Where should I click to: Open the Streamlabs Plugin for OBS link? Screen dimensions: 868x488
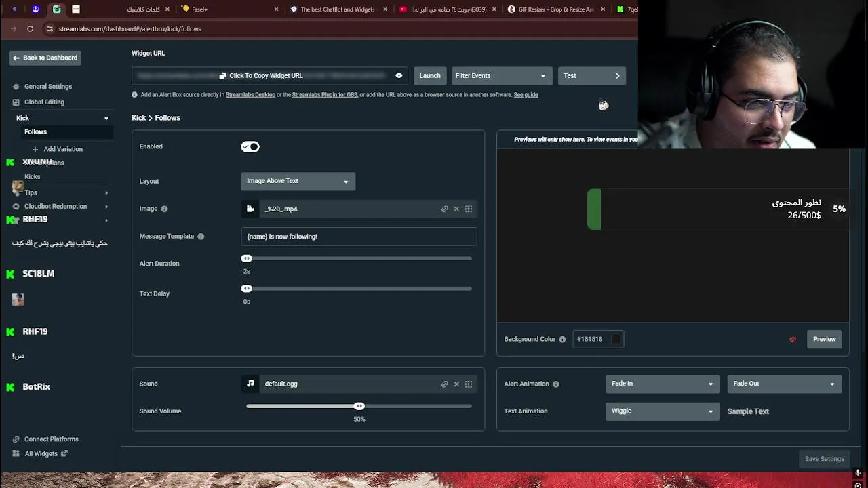[x=325, y=95]
